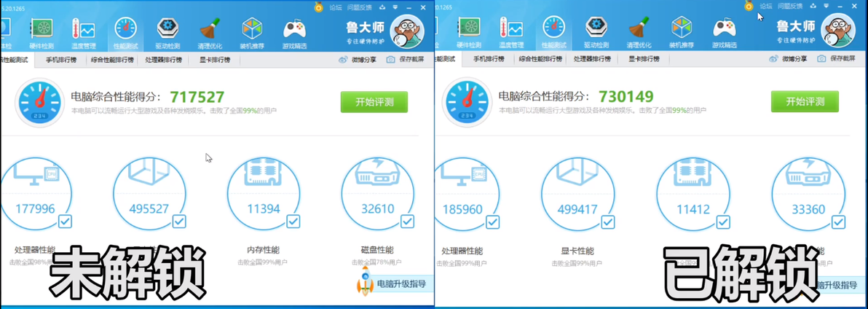Click 微博分享 in the 717527 score window
Screen dimensions: 868x309
(x=359, y=60)
